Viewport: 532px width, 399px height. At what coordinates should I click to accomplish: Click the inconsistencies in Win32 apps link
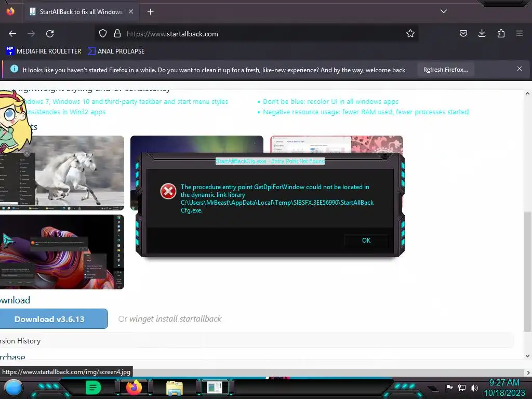65,112
